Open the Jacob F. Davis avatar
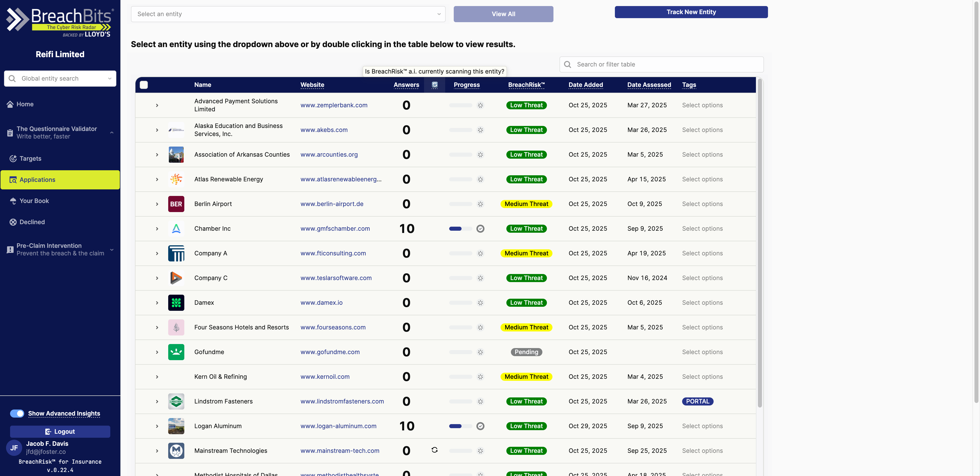This screenshot has height=476, width=980. 14,448
